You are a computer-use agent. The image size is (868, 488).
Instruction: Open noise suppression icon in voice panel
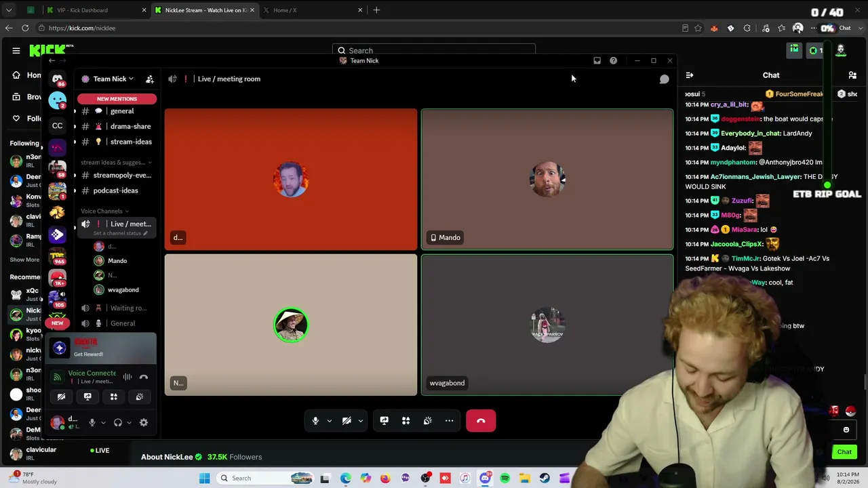[127, 377]
